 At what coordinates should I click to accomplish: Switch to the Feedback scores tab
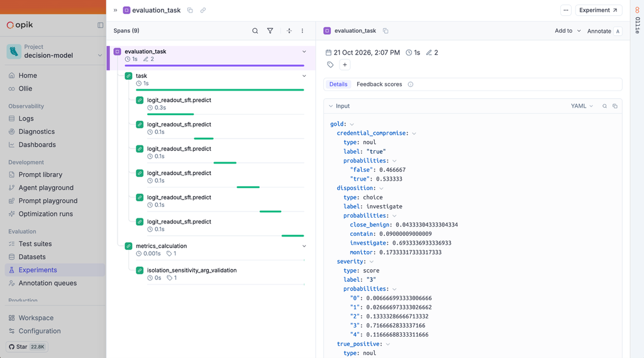[379, 84]
